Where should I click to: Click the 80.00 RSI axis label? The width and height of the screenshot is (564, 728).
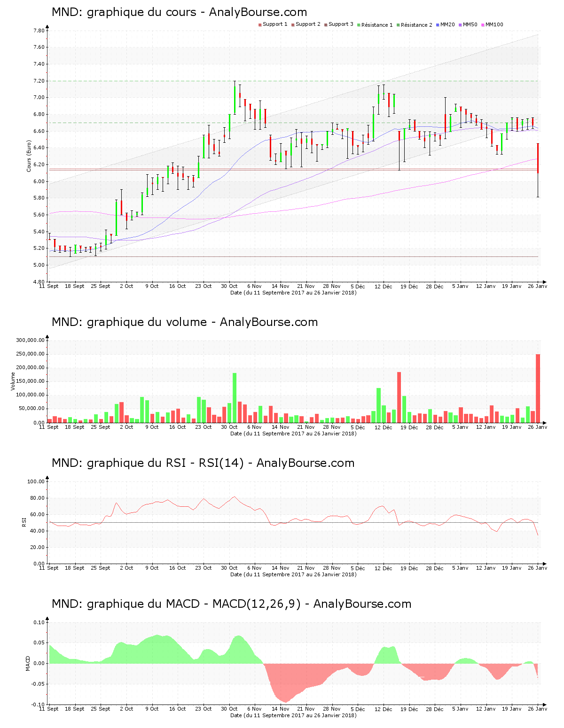(38, 498)
